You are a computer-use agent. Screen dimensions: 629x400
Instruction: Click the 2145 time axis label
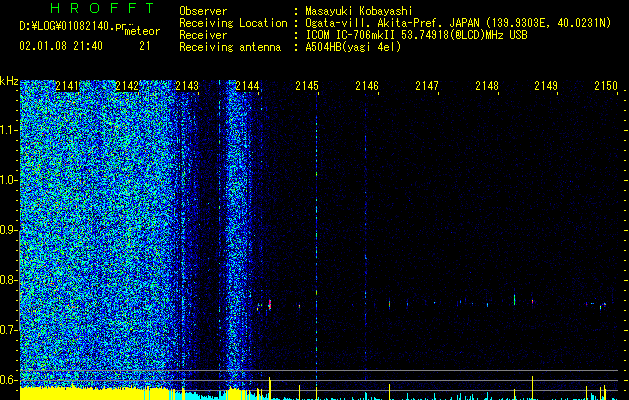[307, 86]
